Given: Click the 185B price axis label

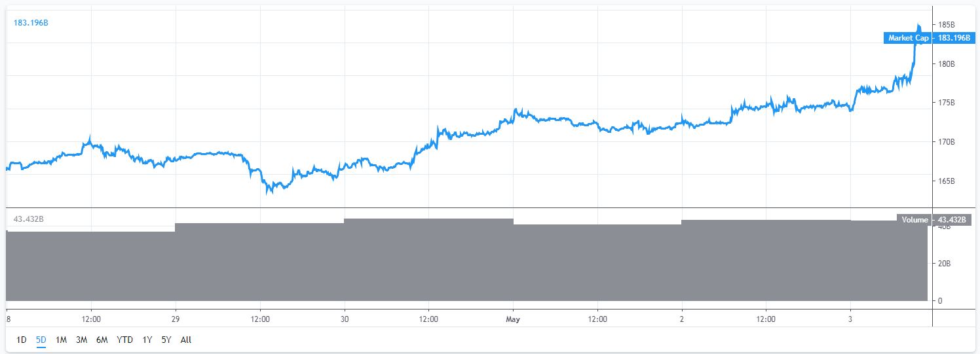Looking at the screenshot, I should pos(945,25).
